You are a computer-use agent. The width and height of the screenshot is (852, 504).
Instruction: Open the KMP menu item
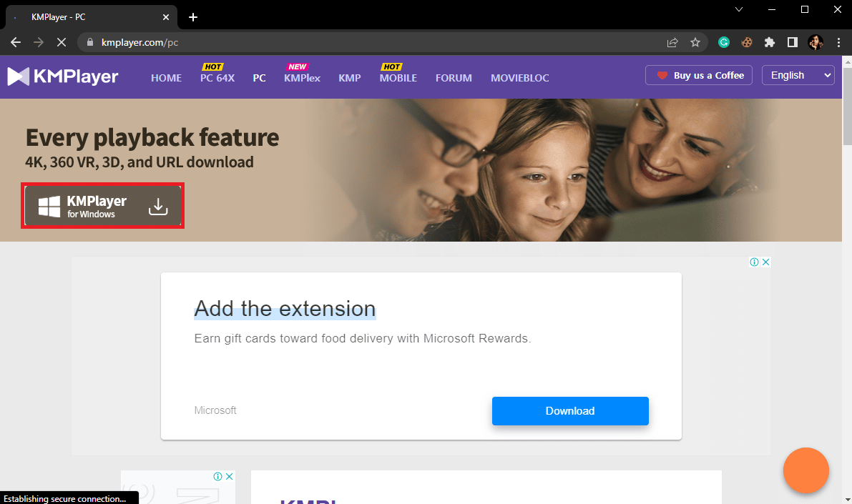tap(349, 78)
